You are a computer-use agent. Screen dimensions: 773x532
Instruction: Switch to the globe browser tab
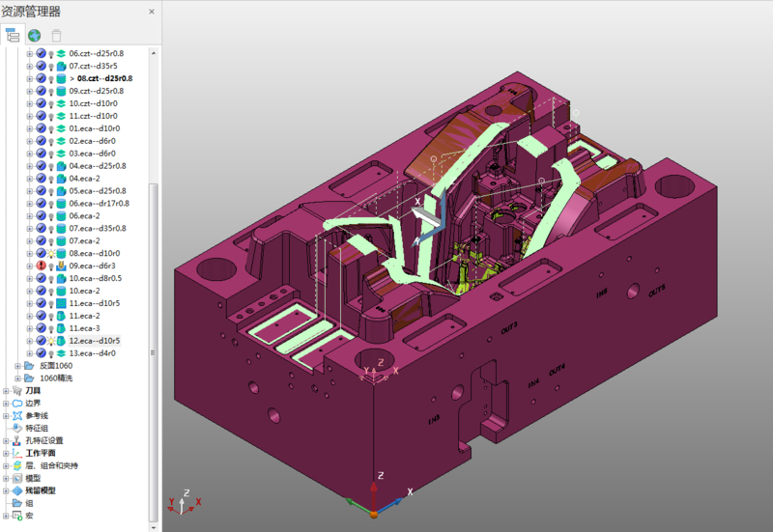click(34, 35)
